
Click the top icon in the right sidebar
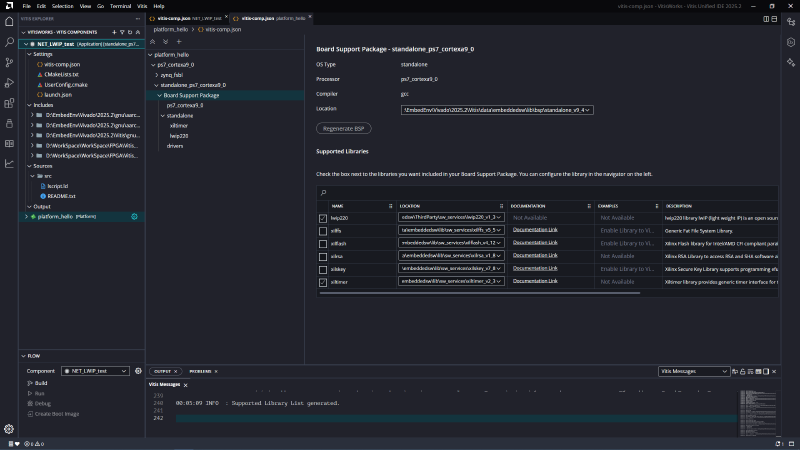click(791, 21)
